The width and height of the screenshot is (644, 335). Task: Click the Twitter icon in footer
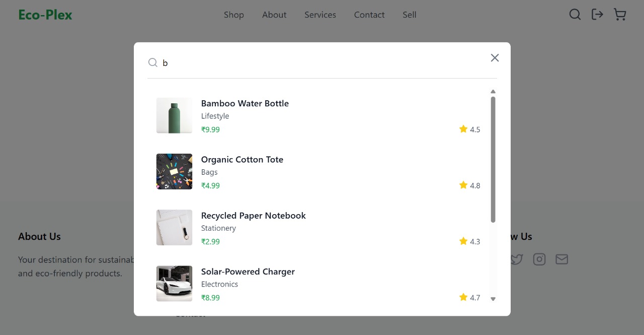click(517, 259)
